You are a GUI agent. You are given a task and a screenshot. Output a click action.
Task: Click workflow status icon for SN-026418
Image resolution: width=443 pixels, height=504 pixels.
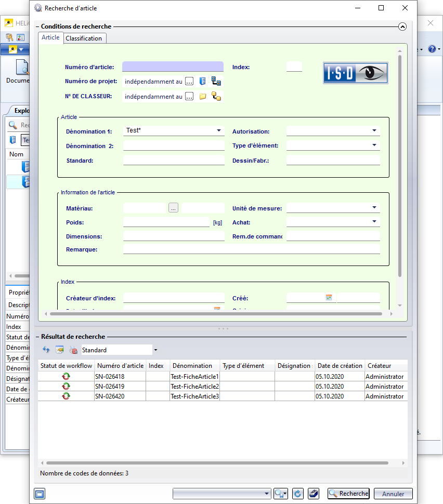[x=66, y=376]
